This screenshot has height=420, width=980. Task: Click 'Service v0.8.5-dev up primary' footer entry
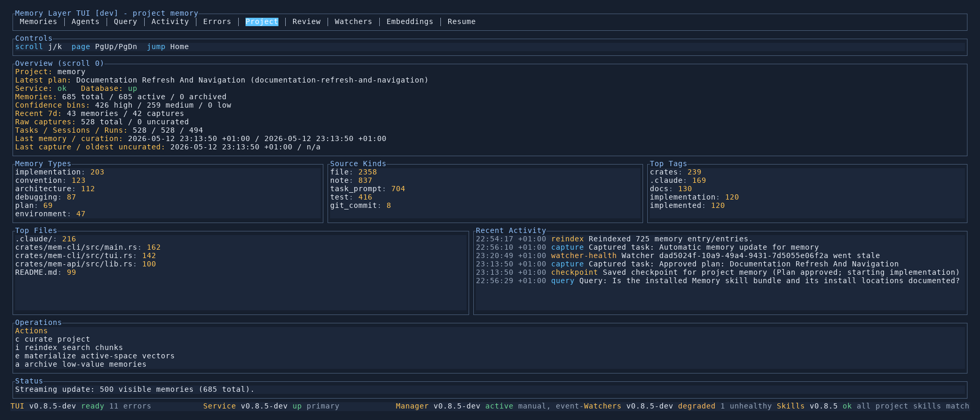pos(271,406)
